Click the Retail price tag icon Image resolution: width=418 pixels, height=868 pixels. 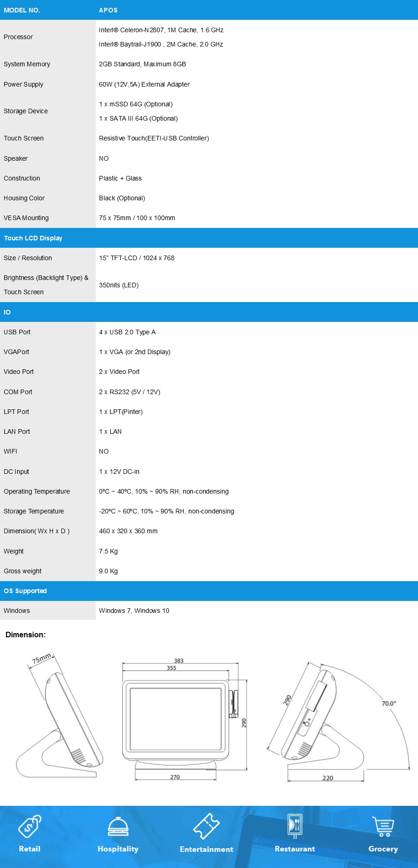click(30, 826)
